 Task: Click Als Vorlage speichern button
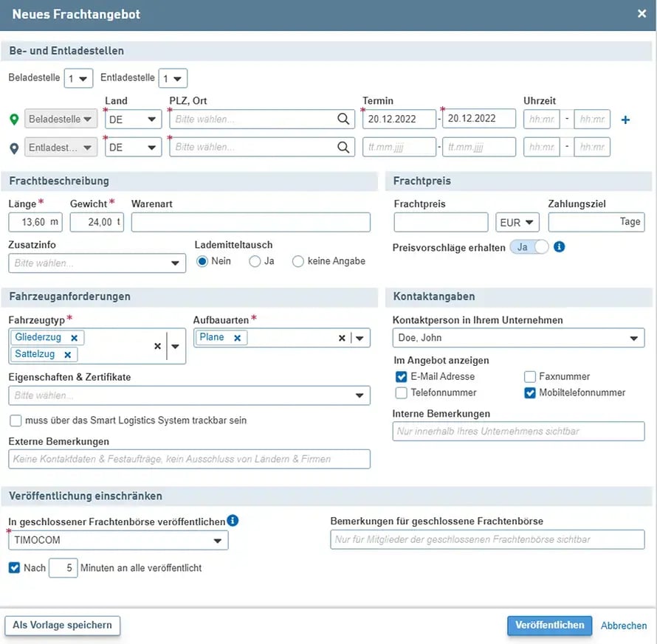click(63, 625)
